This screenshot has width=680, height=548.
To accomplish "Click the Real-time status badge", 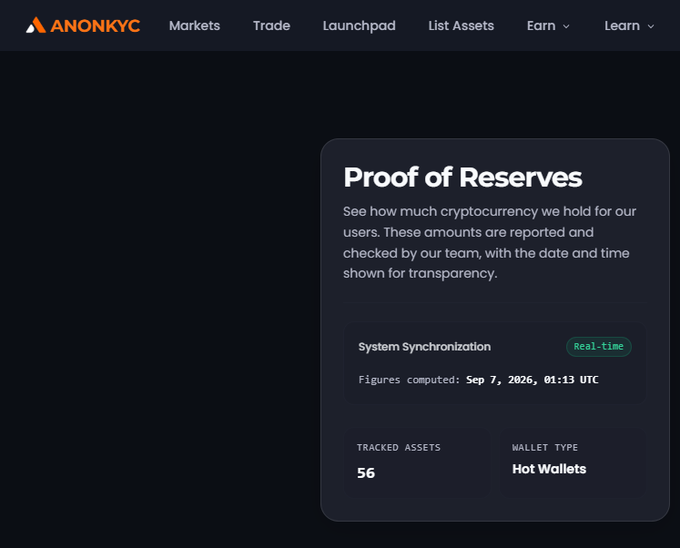I will pyautogui.click(x=598, y=346).
